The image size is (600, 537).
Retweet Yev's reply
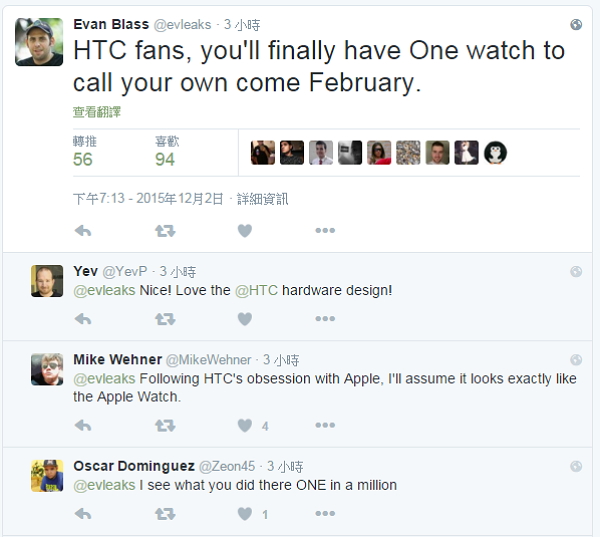[164, 320]
